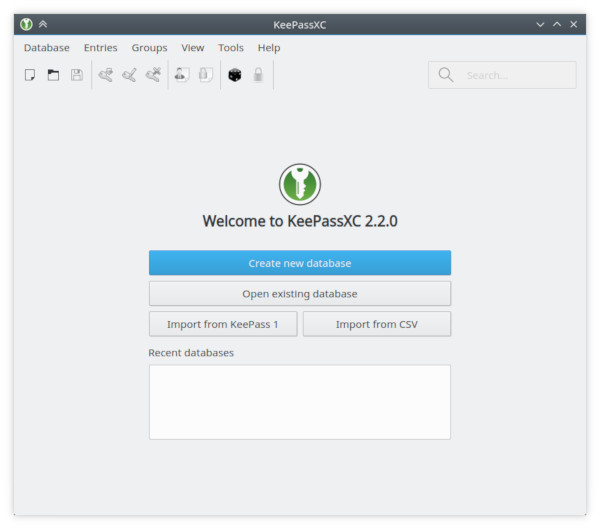This screenshot has height=529, width=600.
Task: Click the New database toolbar icon
Action: pyautogui.click(x=30, y=75)
